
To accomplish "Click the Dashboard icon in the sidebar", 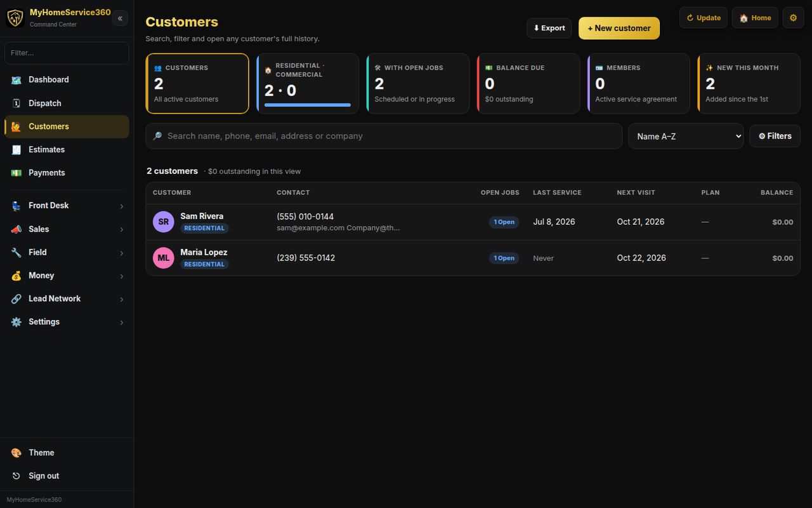I will [x=16, y=80].
